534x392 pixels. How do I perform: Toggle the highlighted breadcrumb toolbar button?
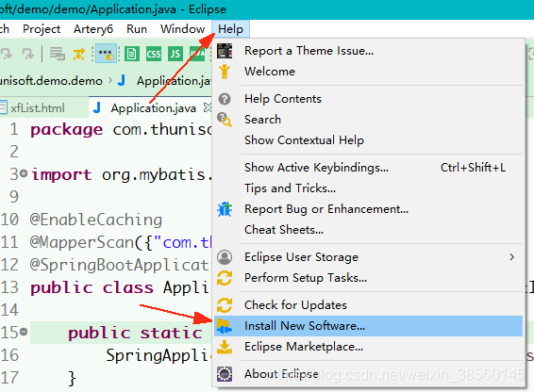(106, 54)
